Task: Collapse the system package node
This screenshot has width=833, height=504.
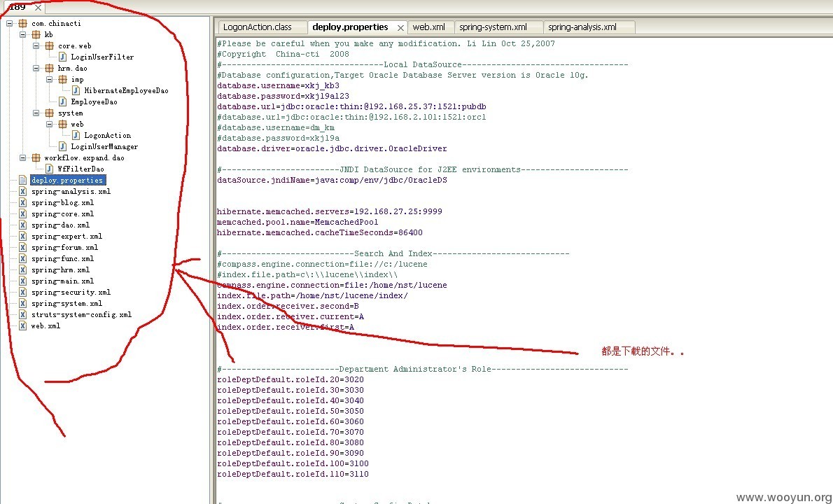Action: coord(36,113)
